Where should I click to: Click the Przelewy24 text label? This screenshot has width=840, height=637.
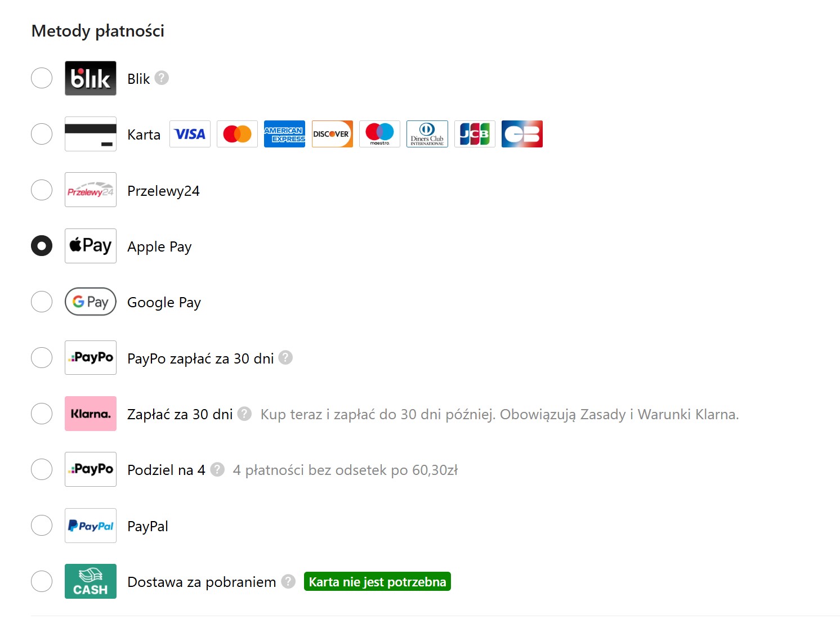(x=163, y=191)
